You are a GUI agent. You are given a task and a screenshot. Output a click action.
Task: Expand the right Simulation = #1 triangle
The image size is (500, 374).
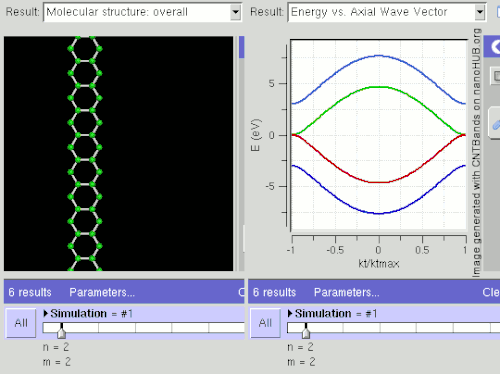tap(290, 313)
